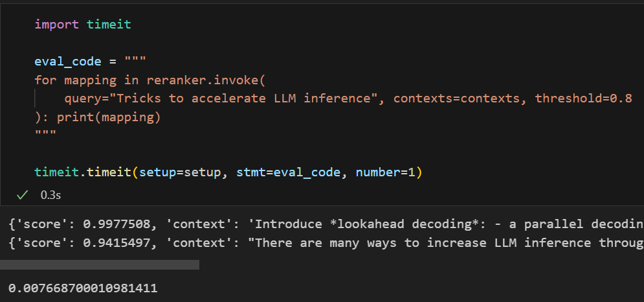644x302 pixels.
Task: Click the number=1 argument
Action: pyautogui.click(x=386, y=172)
